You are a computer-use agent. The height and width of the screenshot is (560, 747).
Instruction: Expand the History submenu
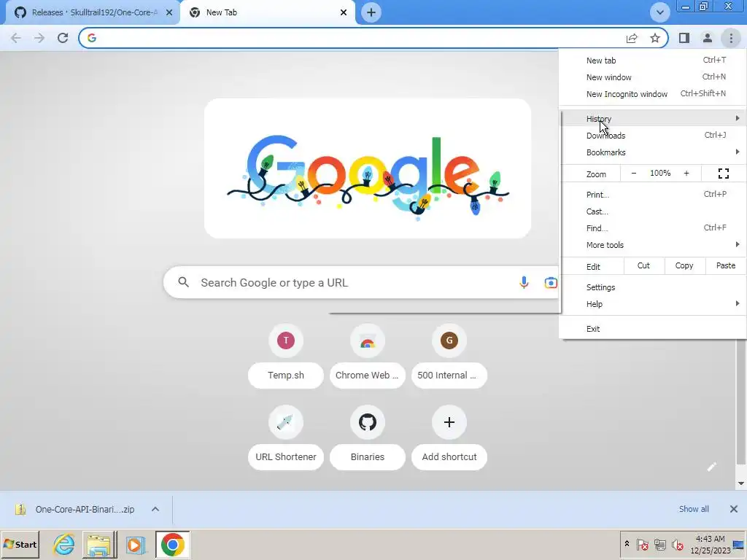click(653, 119)
